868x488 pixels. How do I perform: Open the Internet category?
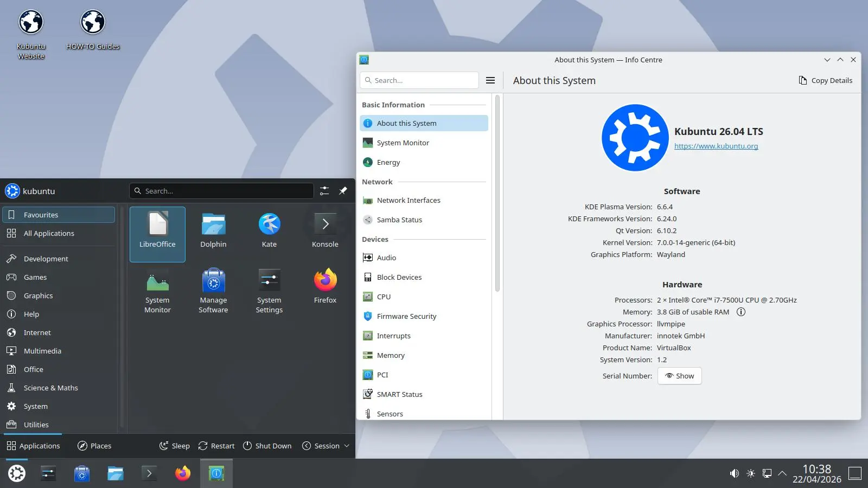59,332
